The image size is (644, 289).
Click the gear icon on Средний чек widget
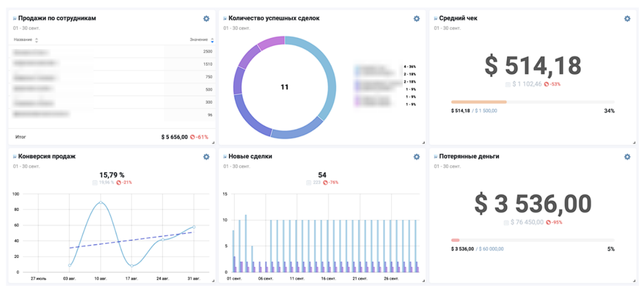627,19
